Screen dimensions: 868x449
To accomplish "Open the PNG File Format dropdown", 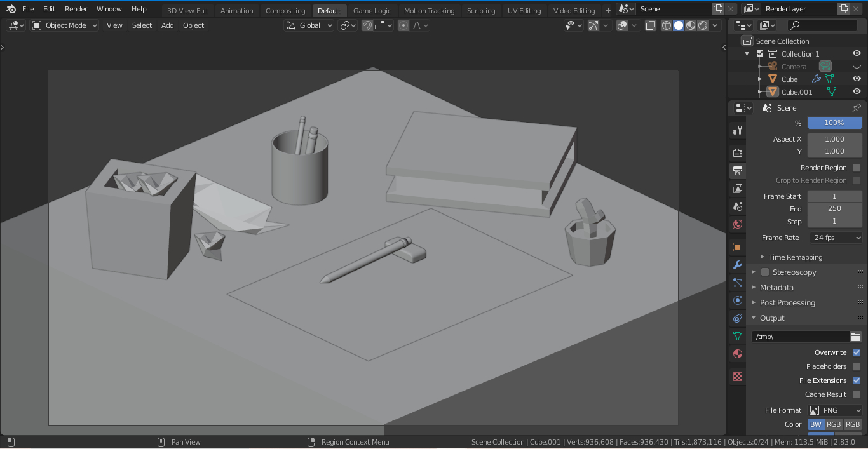I will (835, 410).
